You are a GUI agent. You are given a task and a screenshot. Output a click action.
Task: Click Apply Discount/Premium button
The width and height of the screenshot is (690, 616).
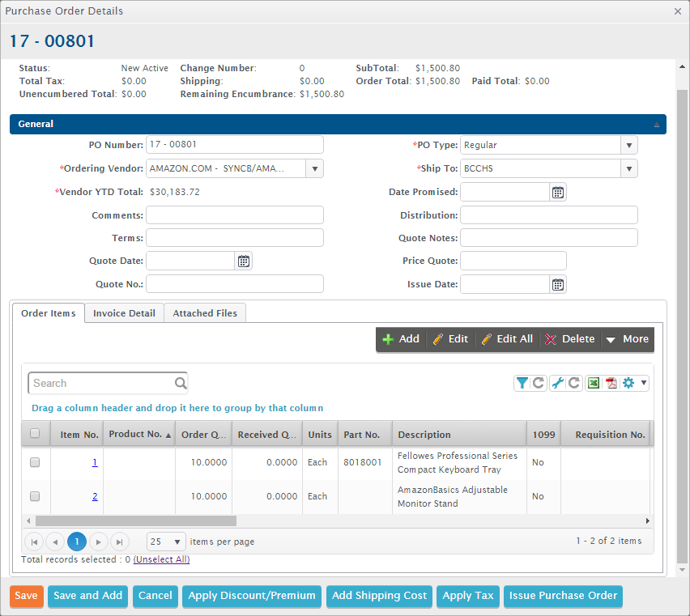click(252, 596)
